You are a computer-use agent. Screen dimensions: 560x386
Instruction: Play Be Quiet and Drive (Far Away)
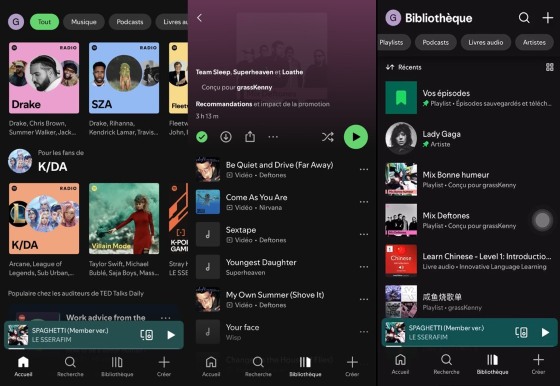tap(275, 169)
